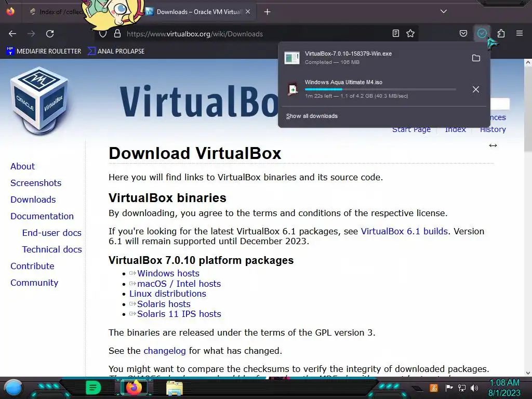
Task: Close the downloads panel via toolbar downloads icon
Action: 482,33
